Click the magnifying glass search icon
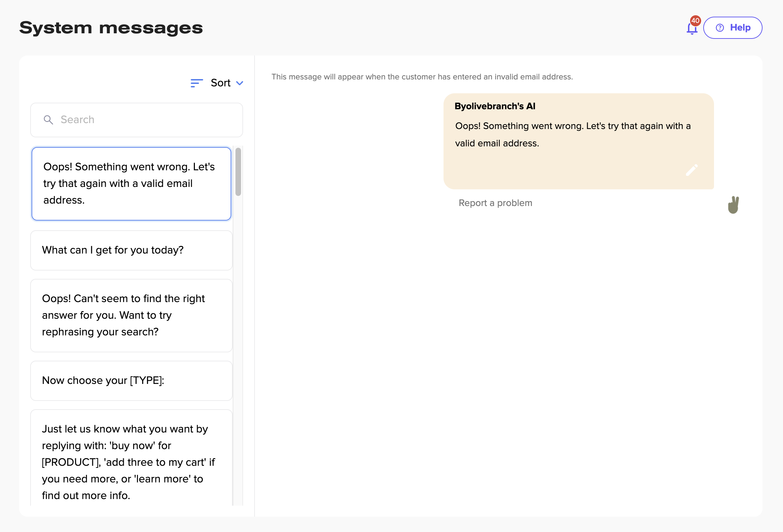Screen dimensions: 783x532 tap(48, 120)
